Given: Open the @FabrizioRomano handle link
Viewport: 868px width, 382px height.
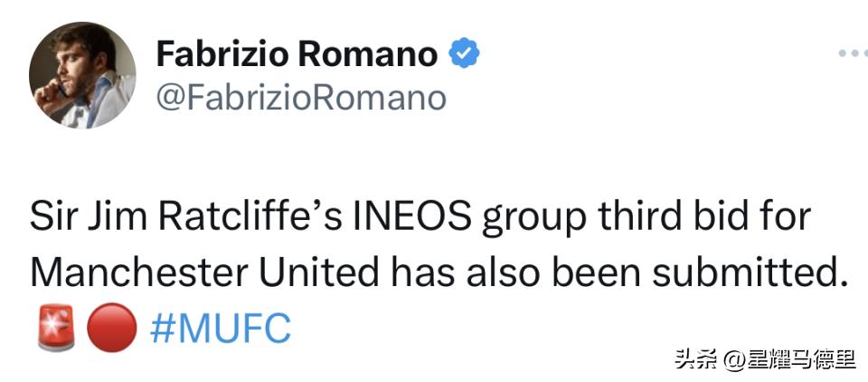Looking at the screenshot, I should pyautogui.click(x=301, y=97).
